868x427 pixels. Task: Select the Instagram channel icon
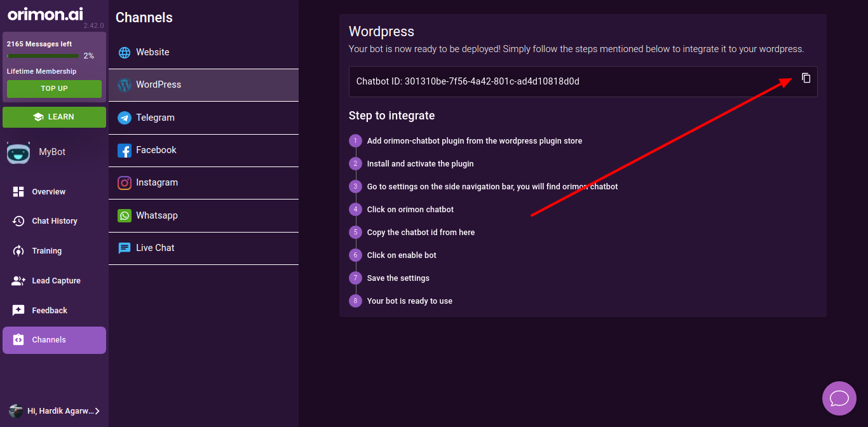(125, 183)
